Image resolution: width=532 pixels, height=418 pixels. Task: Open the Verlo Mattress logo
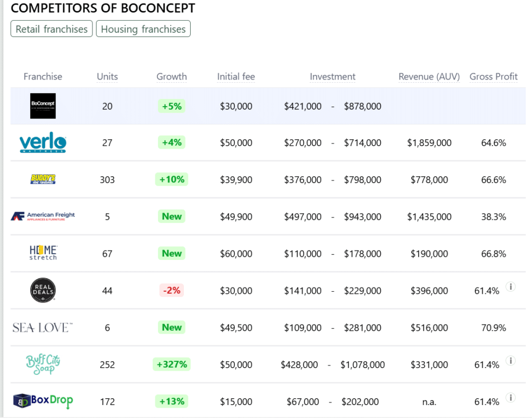(x=43, y=142)
